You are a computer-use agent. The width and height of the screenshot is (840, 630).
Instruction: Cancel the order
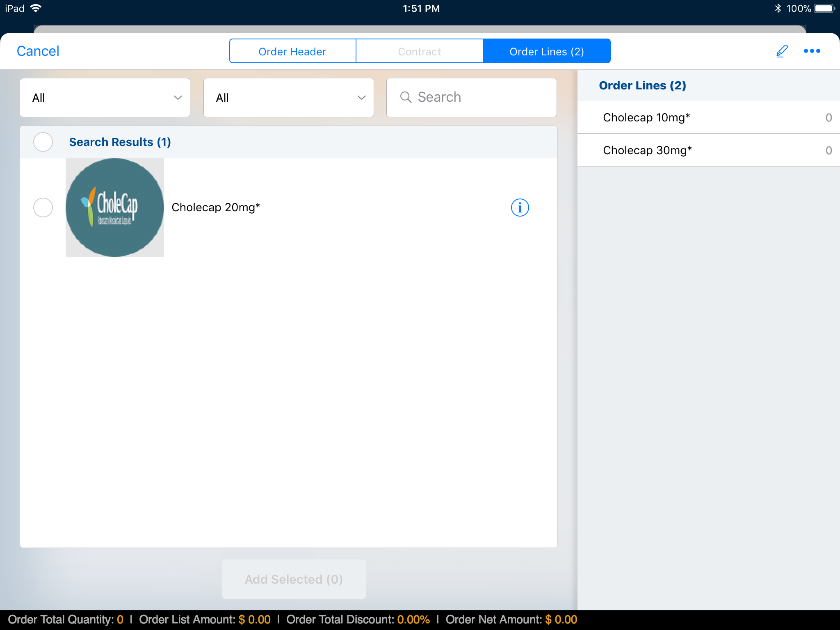(x=38, y=51)
